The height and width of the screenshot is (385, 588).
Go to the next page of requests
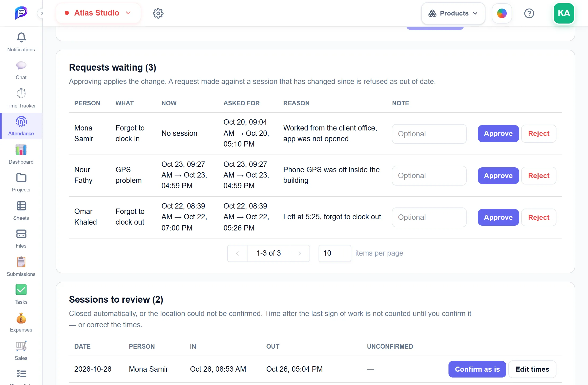300,253
